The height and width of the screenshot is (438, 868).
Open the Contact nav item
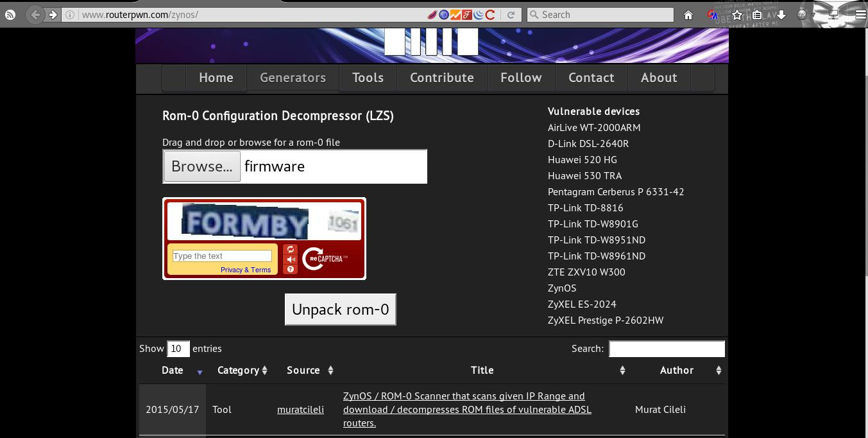(x=591, y=78)
